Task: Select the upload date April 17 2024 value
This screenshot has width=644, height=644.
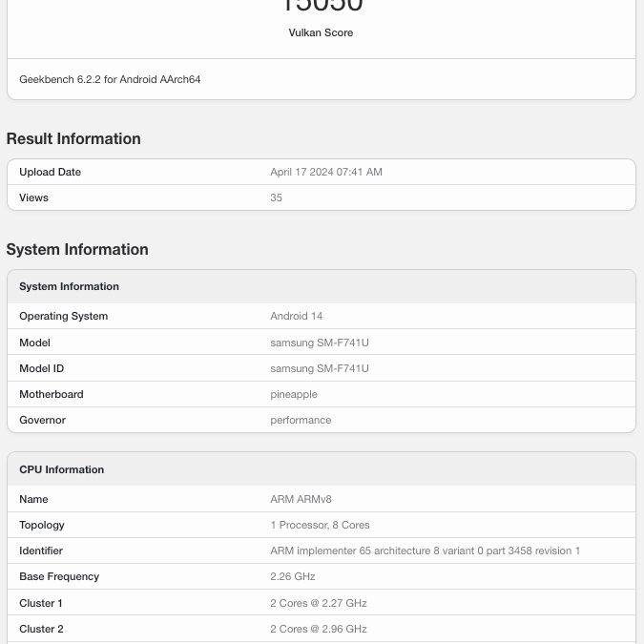Action: pyautogui.click(x=325, y=172)
